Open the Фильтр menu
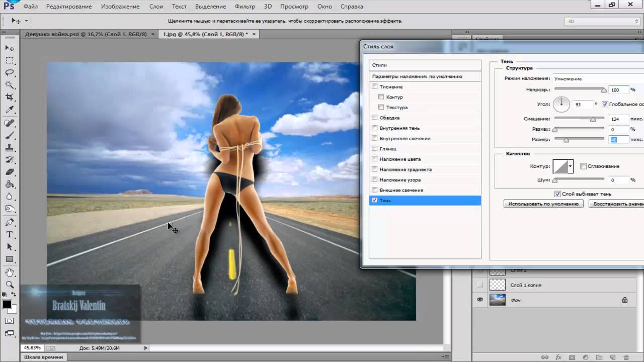This screenshot has width=644, height=362. (245, 7)
